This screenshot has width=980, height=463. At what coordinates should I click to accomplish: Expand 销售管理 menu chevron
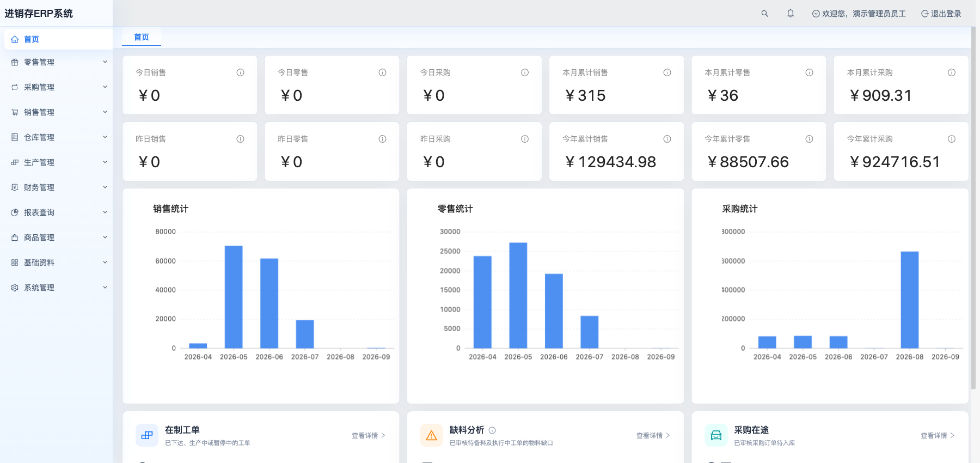tap(105, 112)
